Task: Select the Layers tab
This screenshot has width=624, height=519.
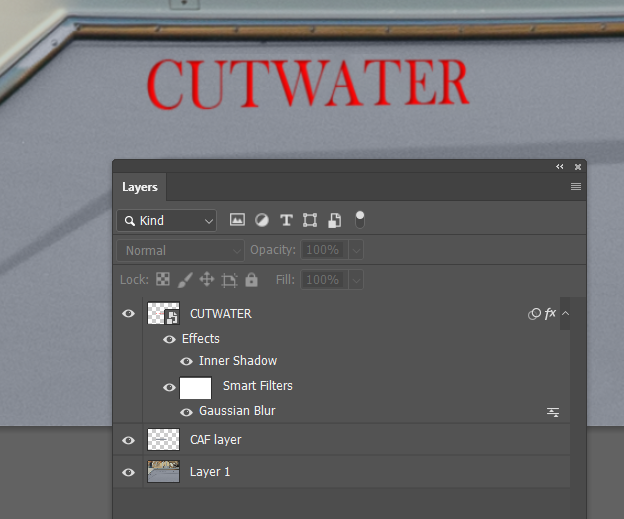Action: [140, 187]
